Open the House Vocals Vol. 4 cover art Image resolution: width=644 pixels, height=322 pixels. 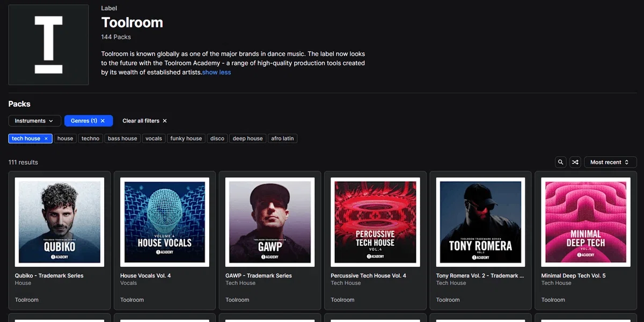coord(165,222)
